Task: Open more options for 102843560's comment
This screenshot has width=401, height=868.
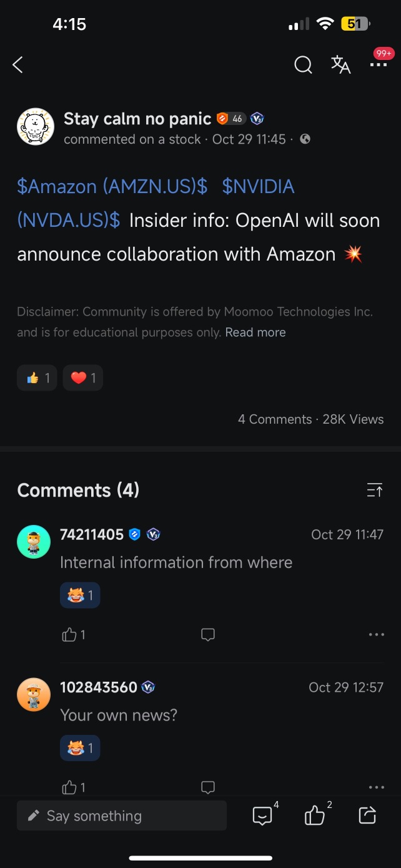Action: [377, 787]
